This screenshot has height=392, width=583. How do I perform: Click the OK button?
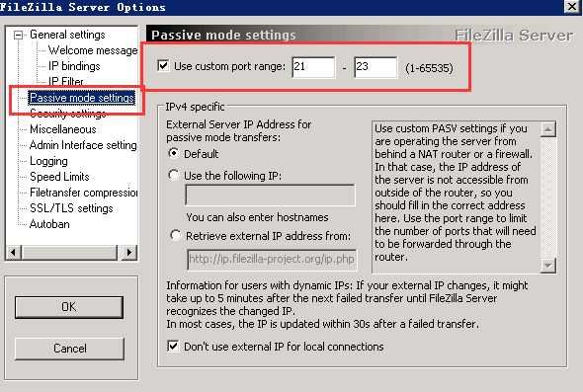tap(69, 307)
